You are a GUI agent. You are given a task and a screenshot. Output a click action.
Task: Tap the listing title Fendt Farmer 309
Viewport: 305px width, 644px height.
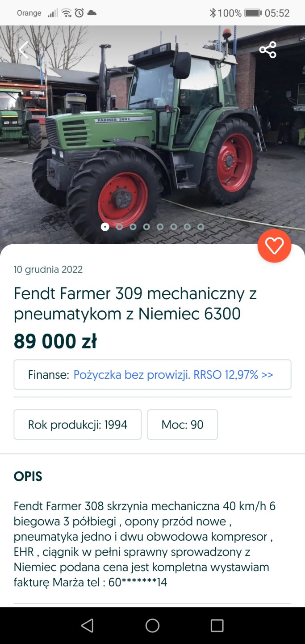point(135,304)
